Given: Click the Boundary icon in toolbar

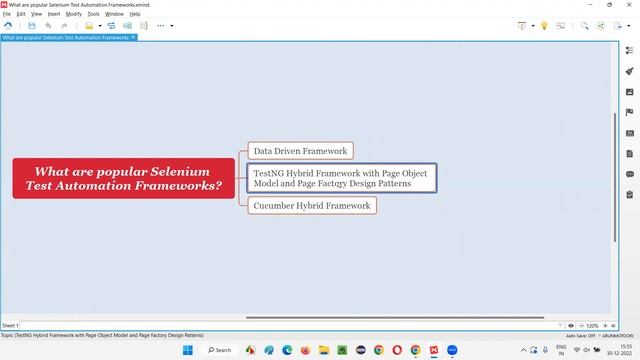Looking at the screenshot, I should pos(127,26).
